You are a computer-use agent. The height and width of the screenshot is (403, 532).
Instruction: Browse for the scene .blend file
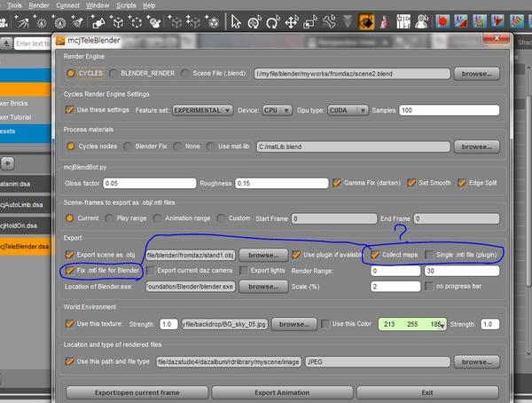(477, 74)
